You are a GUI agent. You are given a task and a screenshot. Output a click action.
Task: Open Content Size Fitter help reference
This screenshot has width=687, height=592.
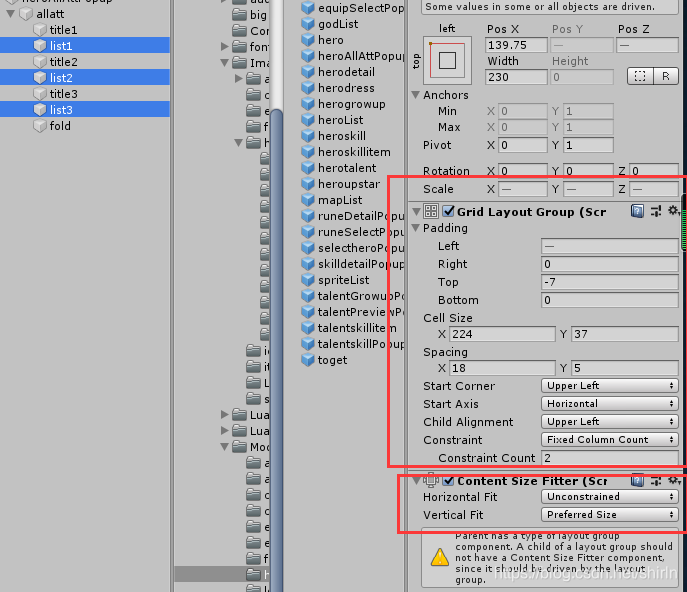[637, 481]
